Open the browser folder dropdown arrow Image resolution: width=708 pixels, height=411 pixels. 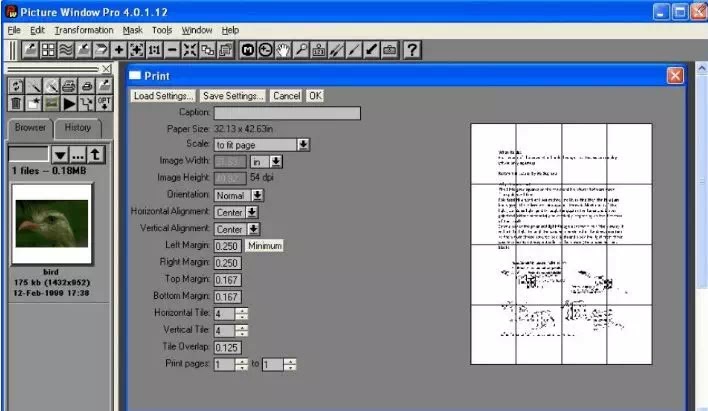[60, 155]
